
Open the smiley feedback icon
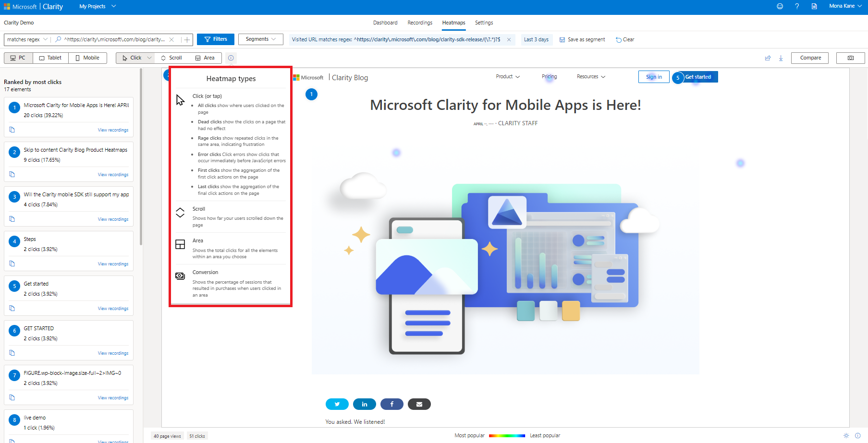point(780,6)
